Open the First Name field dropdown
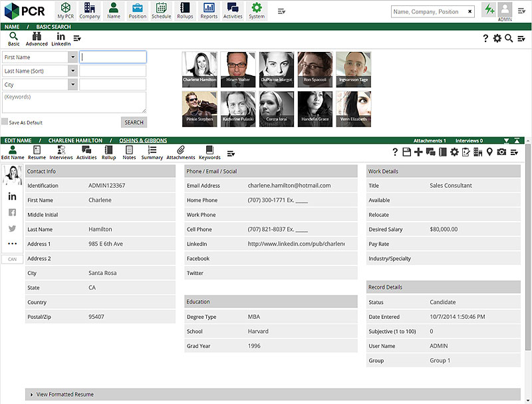532x404 pixels. click(x=74, y=57)
